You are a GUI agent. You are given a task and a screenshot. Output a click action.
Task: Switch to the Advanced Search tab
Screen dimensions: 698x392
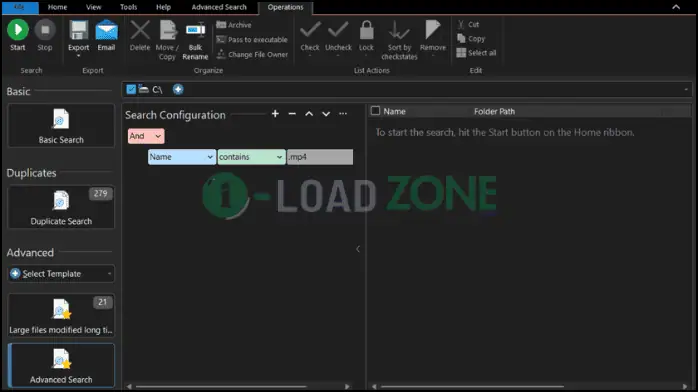pyautogui.click(x=219, y=7)
